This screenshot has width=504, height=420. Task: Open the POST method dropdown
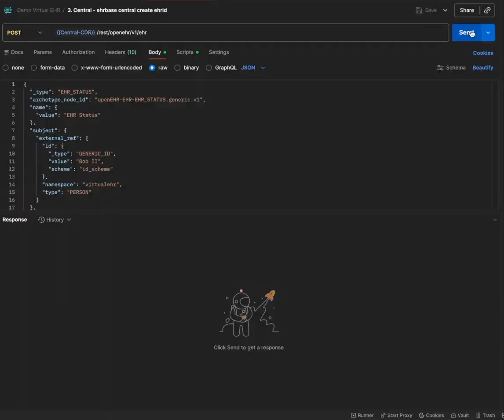(x=25, y=33)
